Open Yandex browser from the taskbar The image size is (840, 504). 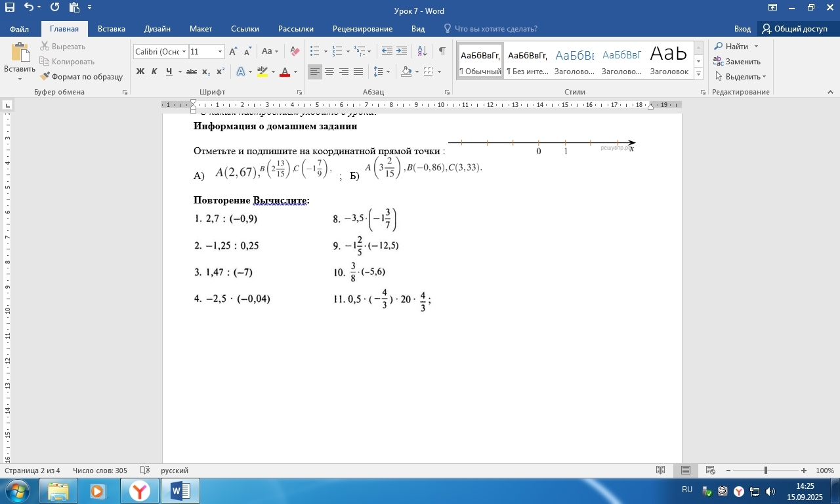[139, 491]
